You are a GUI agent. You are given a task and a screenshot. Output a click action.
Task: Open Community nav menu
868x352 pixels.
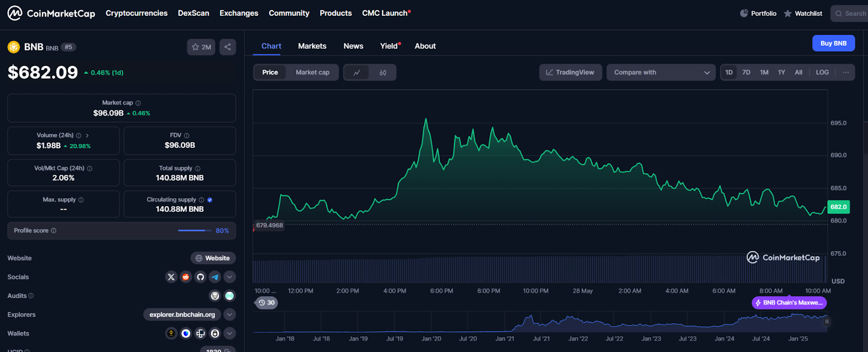(x=289, y=13)
